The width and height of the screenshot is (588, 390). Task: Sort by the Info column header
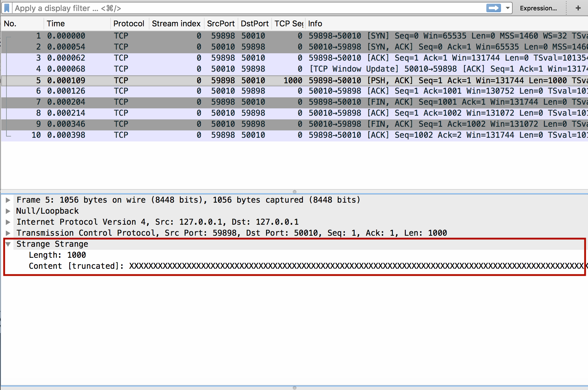[x=447, y=24]
